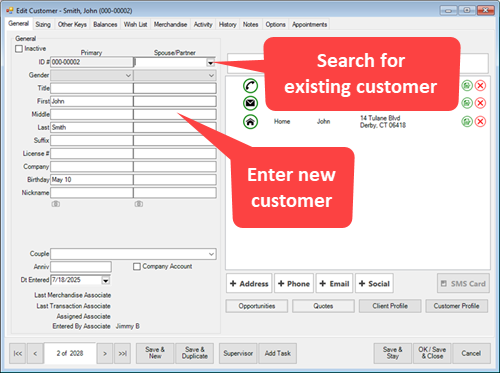
Task: Go to last customer record
Action: [122, 353]
